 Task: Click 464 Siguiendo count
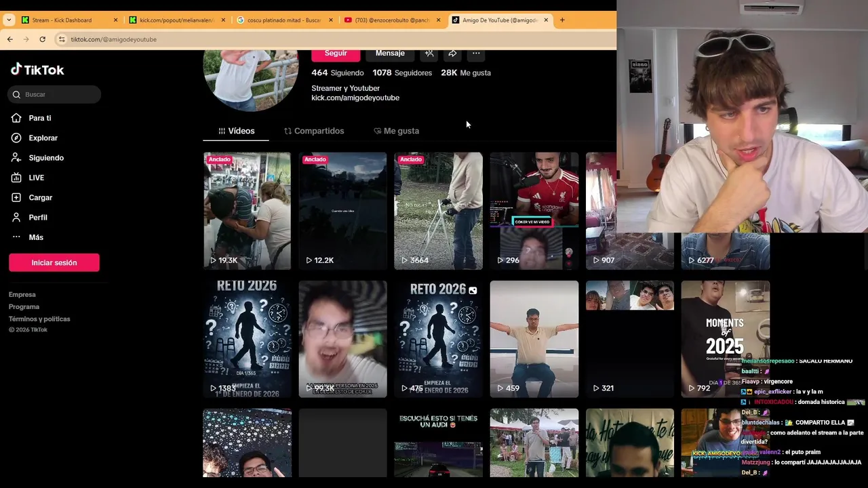(x=338, y=73)
